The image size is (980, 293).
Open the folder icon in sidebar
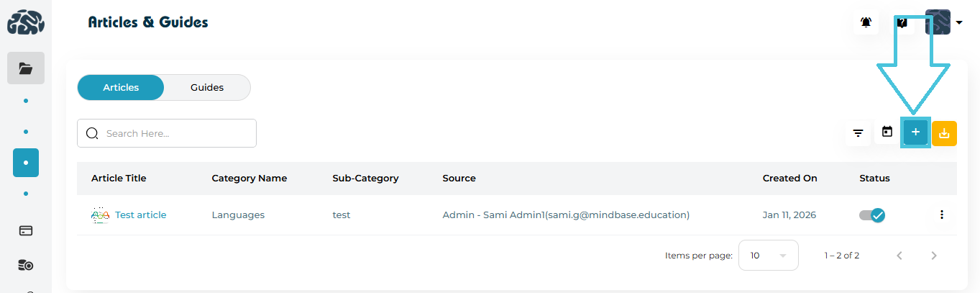pyautogui.click(x=26, y=68)
